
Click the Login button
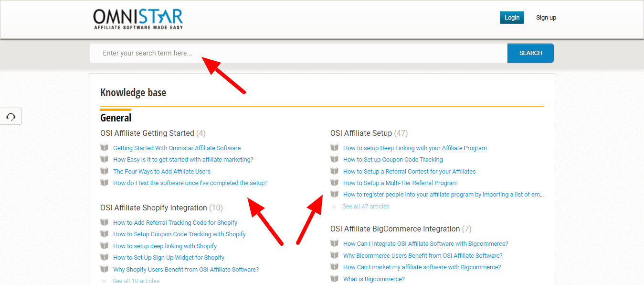(512, 18)
